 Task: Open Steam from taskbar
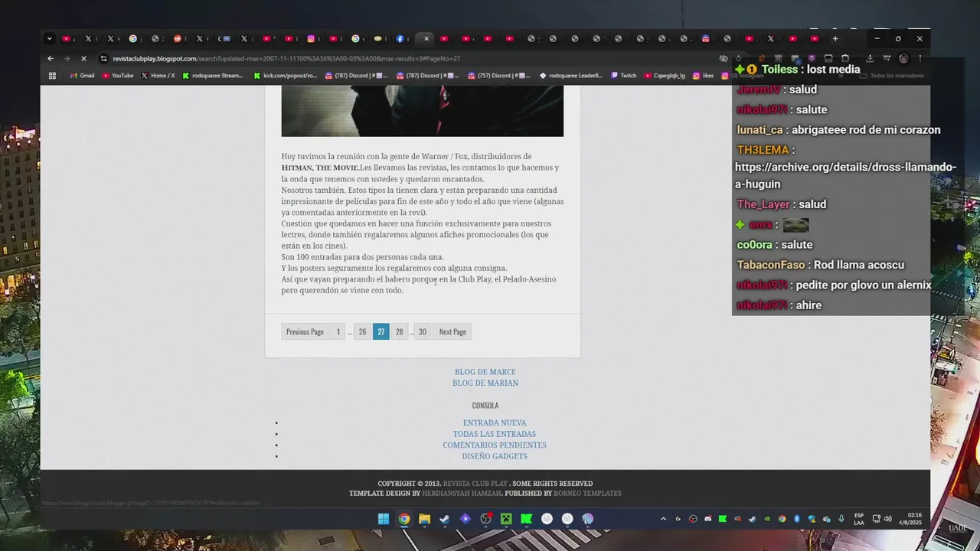coord(445,519)
